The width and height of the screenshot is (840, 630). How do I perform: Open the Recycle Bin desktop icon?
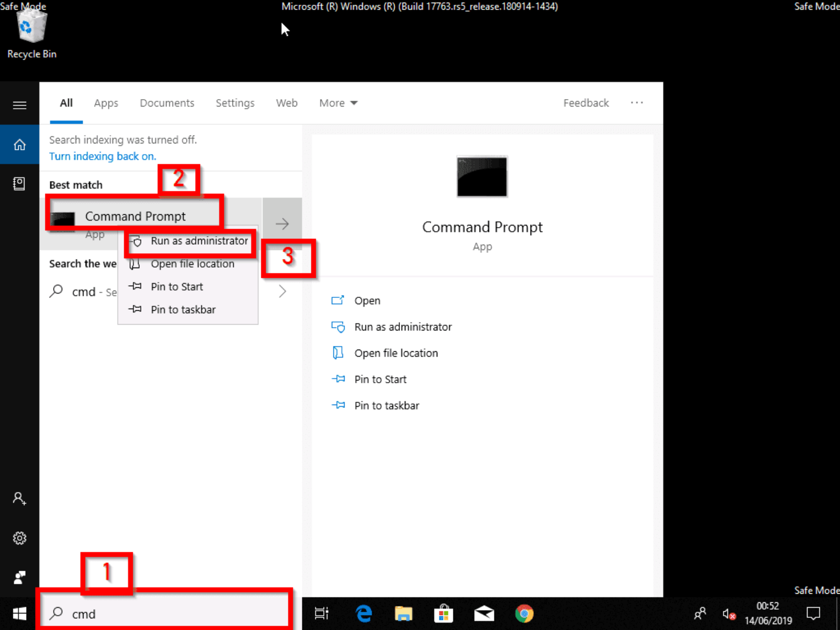[31, 33]
